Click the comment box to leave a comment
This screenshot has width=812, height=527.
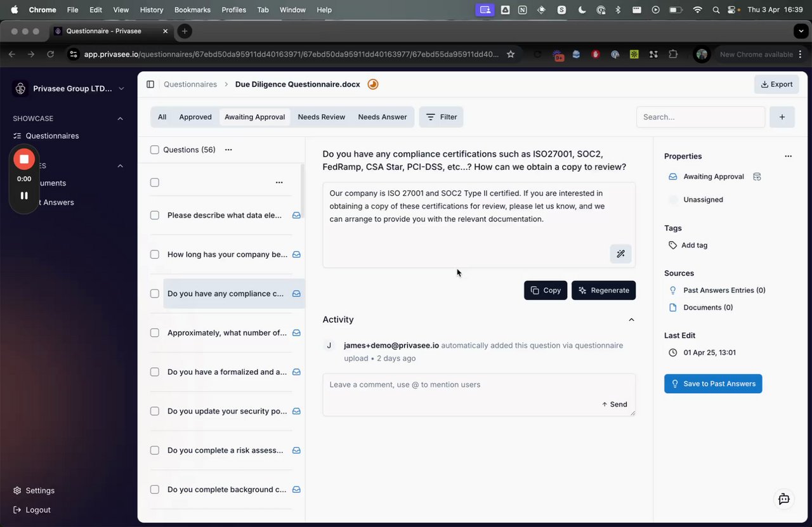[x=479, y=394]
